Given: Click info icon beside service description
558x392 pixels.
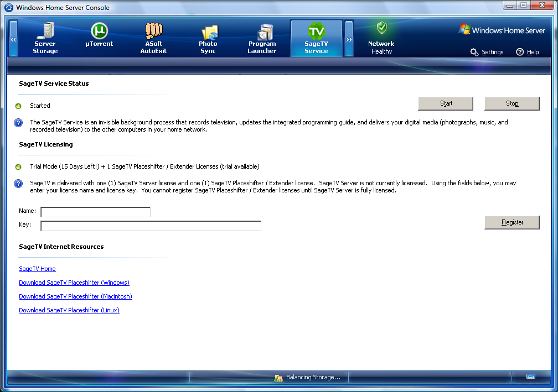Looking at the screenshot, I should pos(18,123).
